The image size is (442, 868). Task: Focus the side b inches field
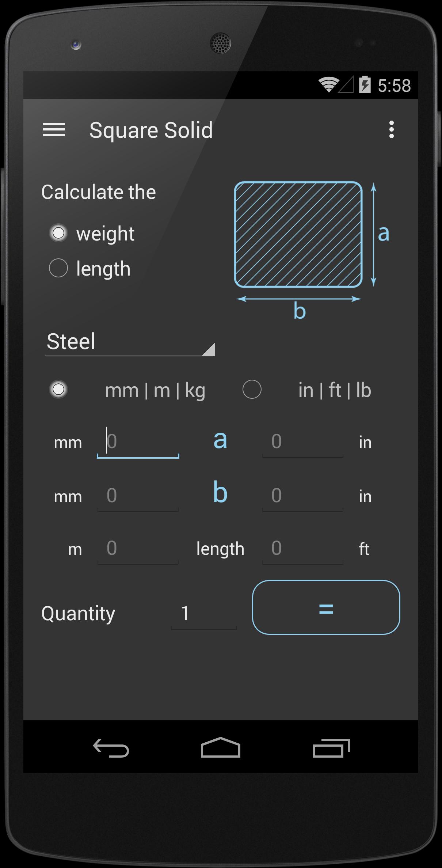tap(302, 496)
